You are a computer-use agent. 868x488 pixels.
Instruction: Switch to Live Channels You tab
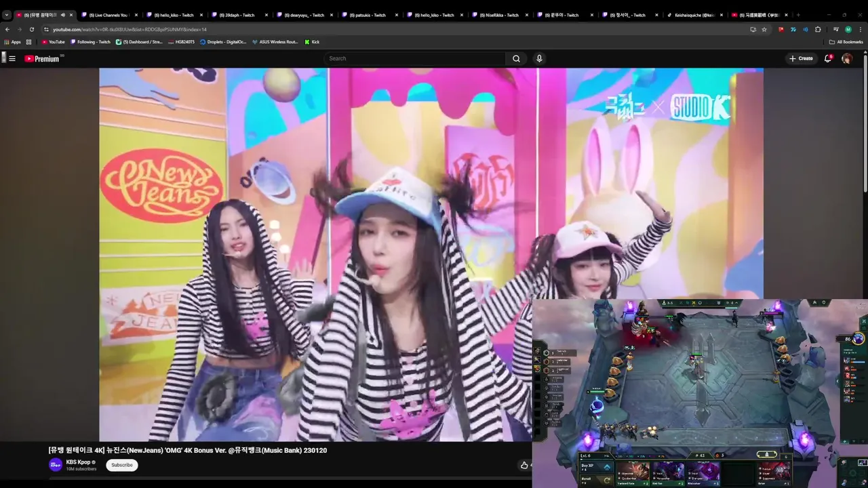click(108, 15)
